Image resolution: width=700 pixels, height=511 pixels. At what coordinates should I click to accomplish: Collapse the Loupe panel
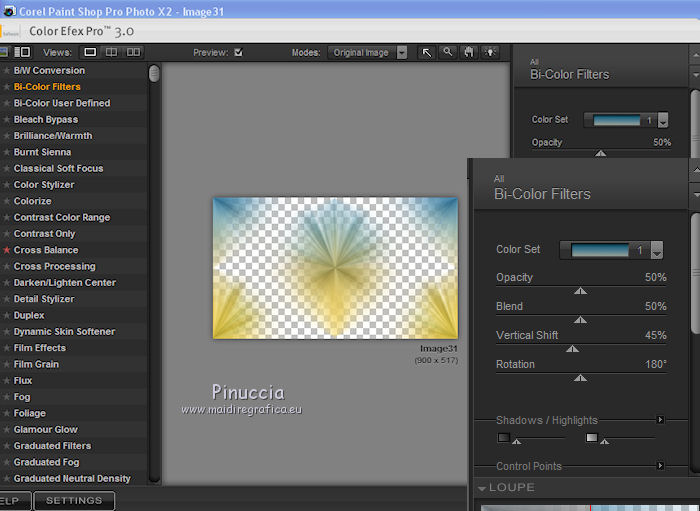click(482, 488)
